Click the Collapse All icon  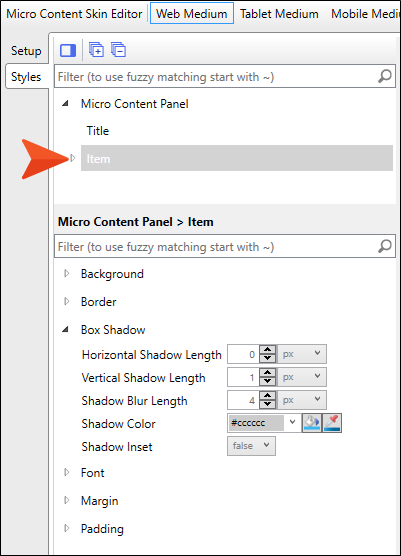pyautogui.click(x=118, y=50)
